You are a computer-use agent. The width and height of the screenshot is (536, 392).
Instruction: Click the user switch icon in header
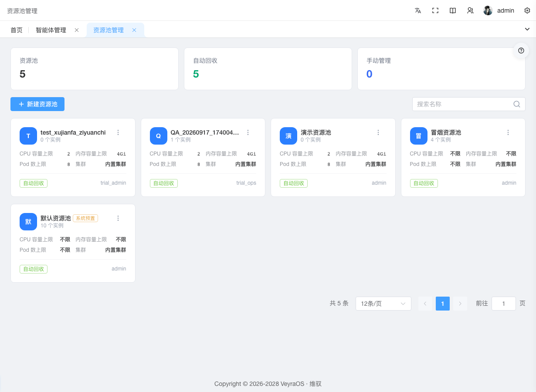click(x=470, y=10)
